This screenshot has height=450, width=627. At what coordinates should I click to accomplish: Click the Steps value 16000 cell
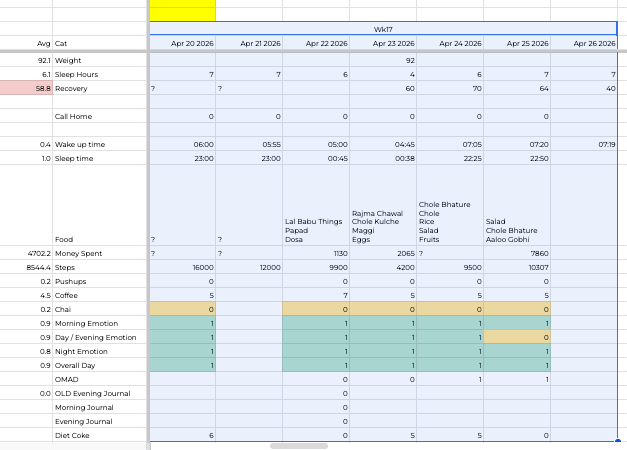pos(183,268)
